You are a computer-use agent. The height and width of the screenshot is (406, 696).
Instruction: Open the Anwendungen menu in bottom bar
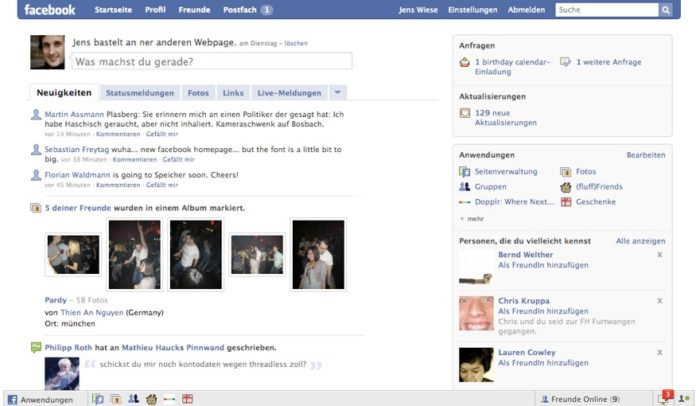(x=40, y=400)
